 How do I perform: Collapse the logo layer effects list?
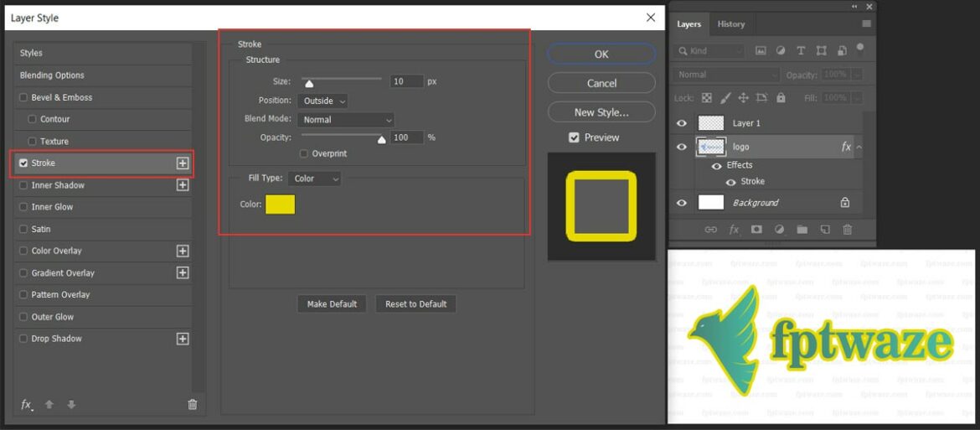pos(860,147)
